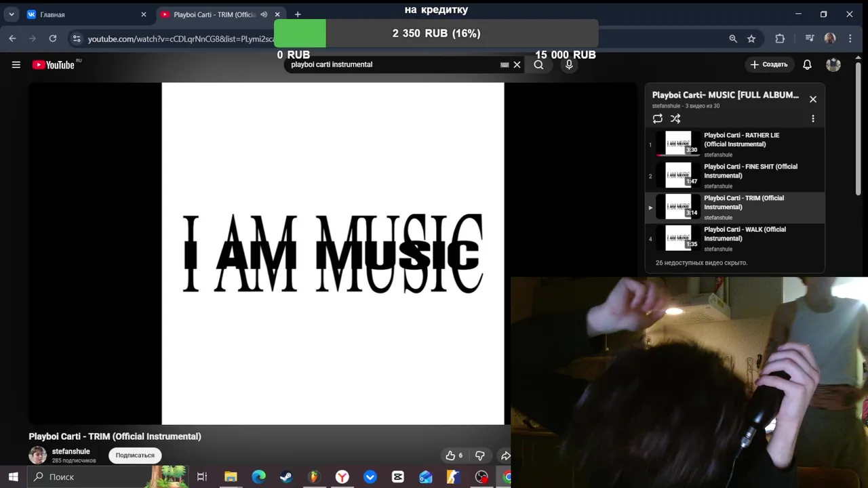The image size is (868, 488).
Task: Open the playlist three-dot options menu
Action: click(813, 119)
